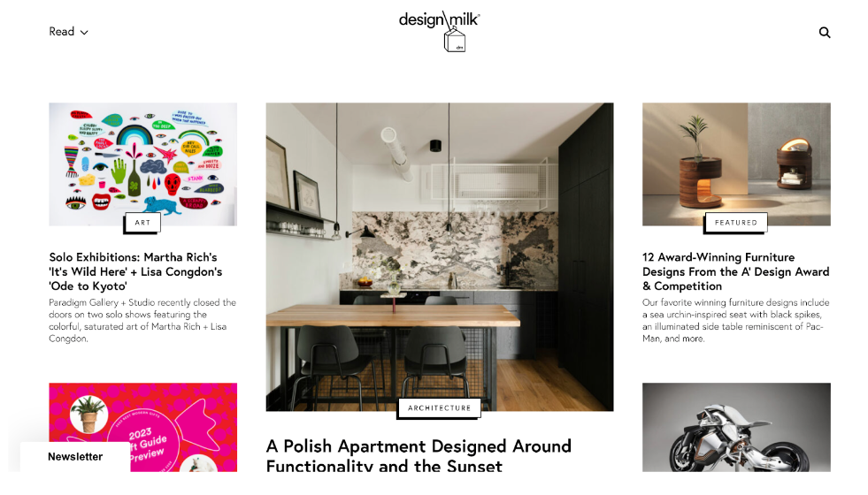Click the Paradigm Gallery article excerpt text
Viewport: 868px width, 495px height.
(142, 320)
